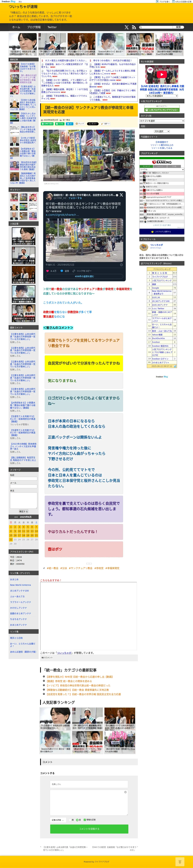Click the 確認する button in message form

(x=23, y=512)
